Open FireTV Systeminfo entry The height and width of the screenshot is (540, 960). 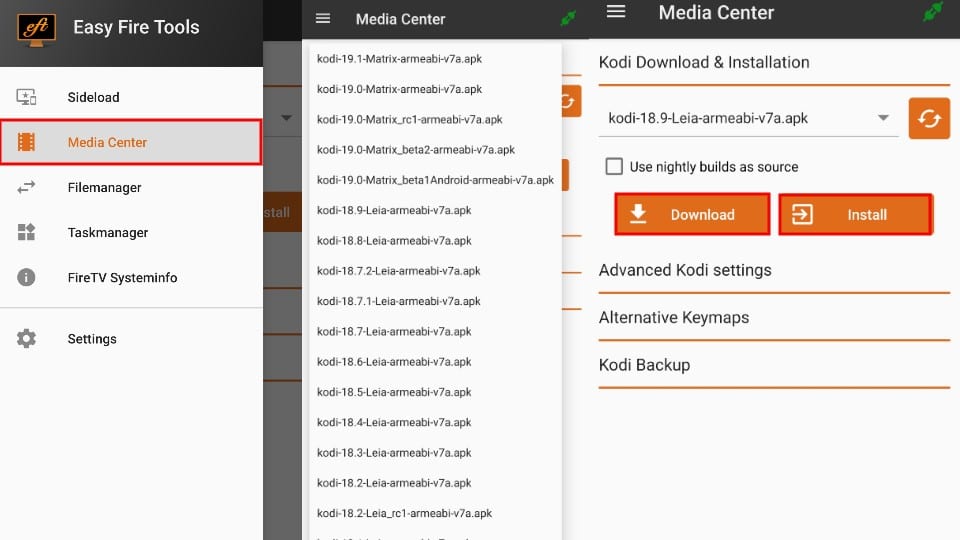pyautogui.click(x=132, y=277)
